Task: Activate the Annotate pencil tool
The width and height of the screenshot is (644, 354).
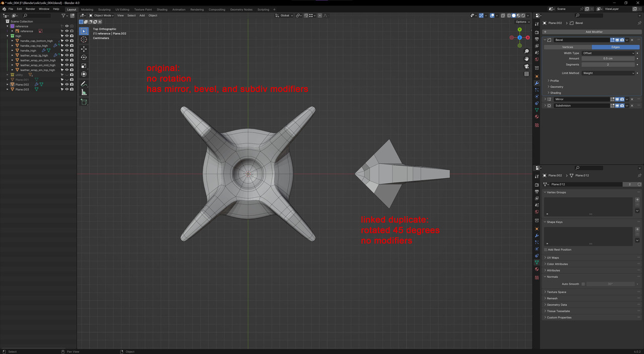Action: (84, 83)
